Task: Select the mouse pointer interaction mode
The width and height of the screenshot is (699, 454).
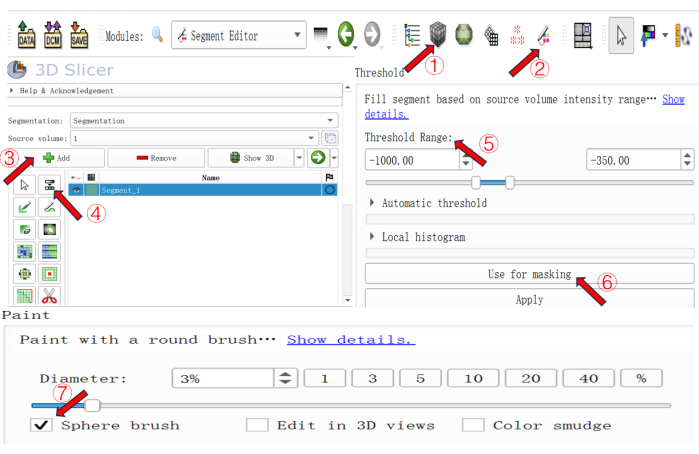Action: [621, 35]
